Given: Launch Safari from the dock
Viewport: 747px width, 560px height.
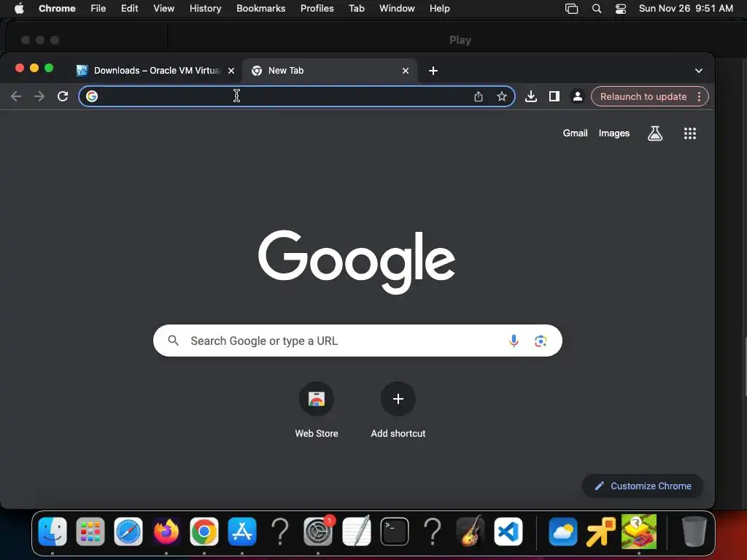Looking at the screenshot, I should (128, 532).
